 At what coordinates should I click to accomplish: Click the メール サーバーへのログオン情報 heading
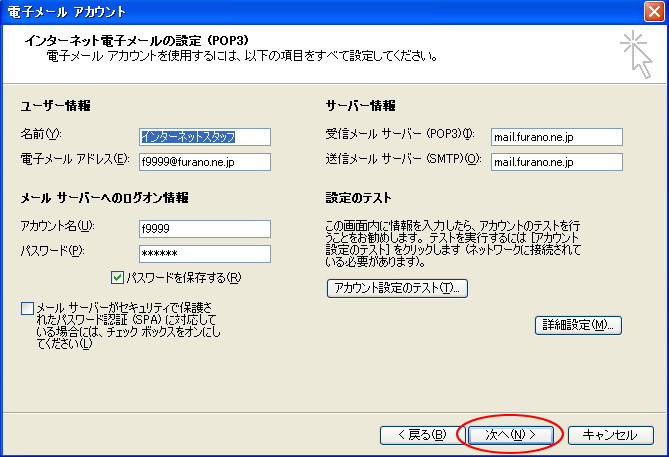pyautogui.click(x=105, y=198)
